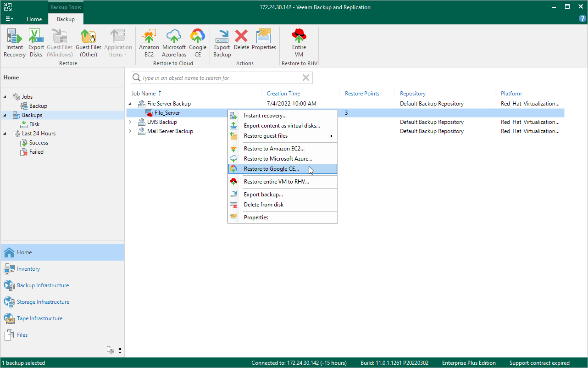The height and width of the screenshot is (368, 588).
Task: Open Guest Files (Other) restore
Action: (89, 43)
